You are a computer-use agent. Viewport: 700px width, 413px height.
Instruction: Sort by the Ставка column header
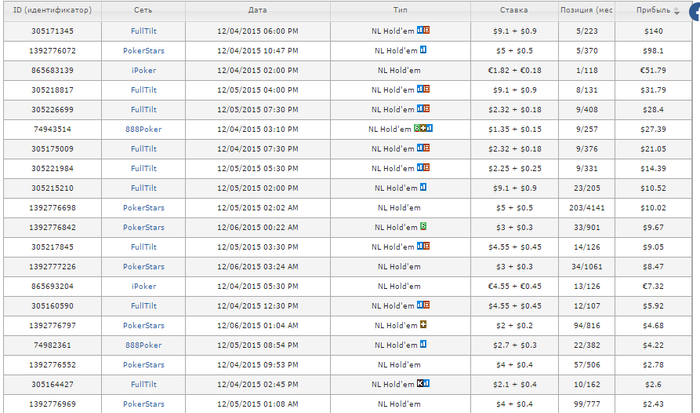pos(514,10)
